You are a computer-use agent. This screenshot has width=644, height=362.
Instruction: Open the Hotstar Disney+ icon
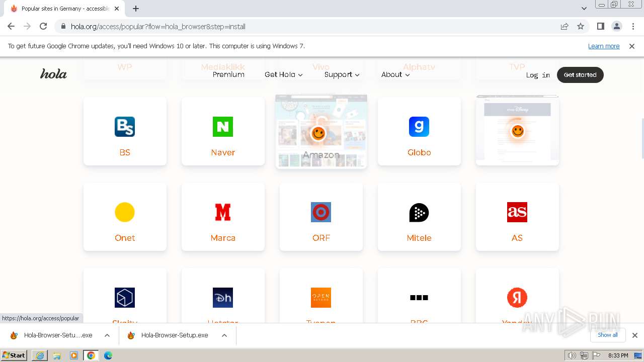(223, 298)
